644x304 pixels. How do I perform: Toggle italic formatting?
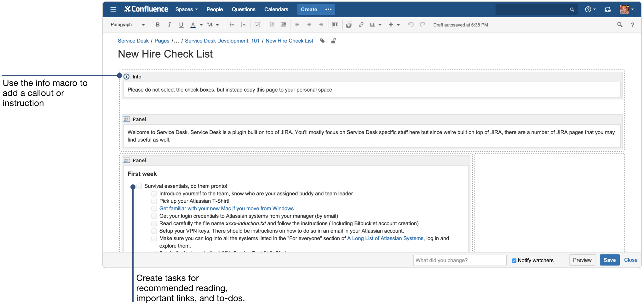coord(170,25)
